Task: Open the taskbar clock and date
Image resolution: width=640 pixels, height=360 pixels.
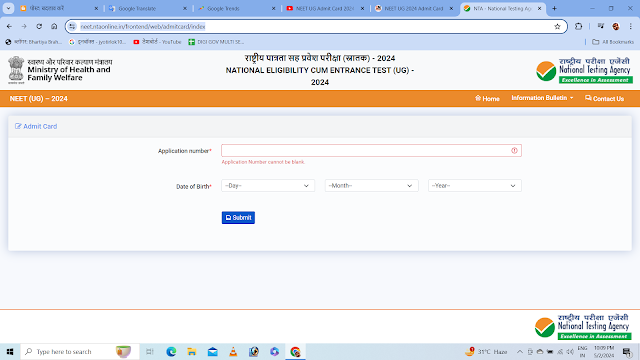Action: (604, 351)
